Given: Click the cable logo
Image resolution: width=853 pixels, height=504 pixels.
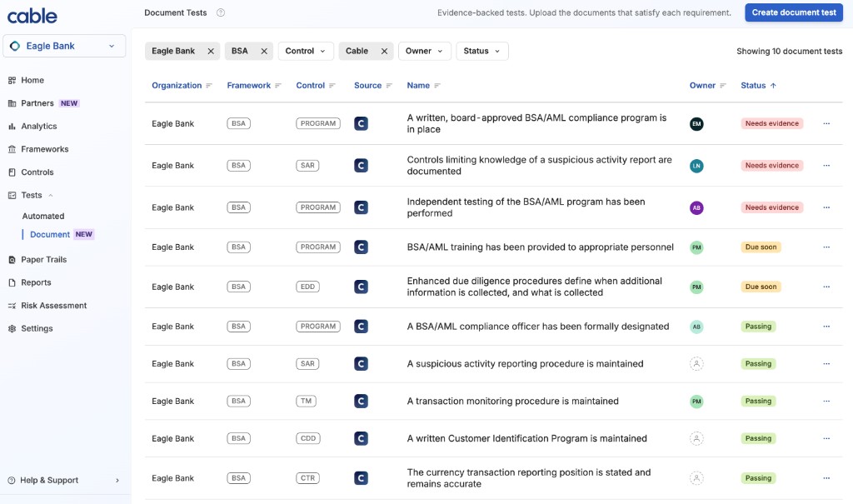Looking at the screenshot, I should click(32, 16).
